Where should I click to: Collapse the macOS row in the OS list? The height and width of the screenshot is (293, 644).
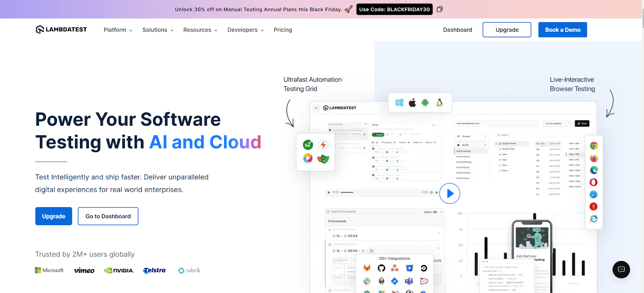point(471,145)
